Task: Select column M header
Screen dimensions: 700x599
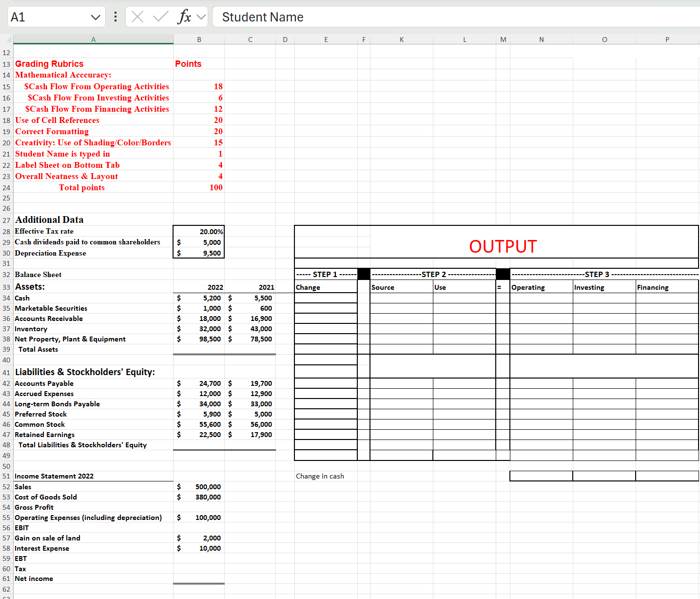Action: tap(503, 40)
